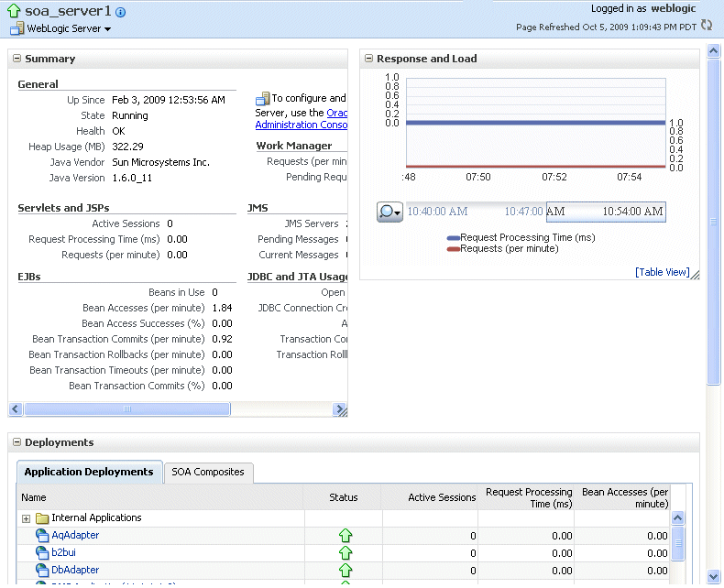Click the AqAdapter application icon

pyautogui.click(x=42, y=536)
